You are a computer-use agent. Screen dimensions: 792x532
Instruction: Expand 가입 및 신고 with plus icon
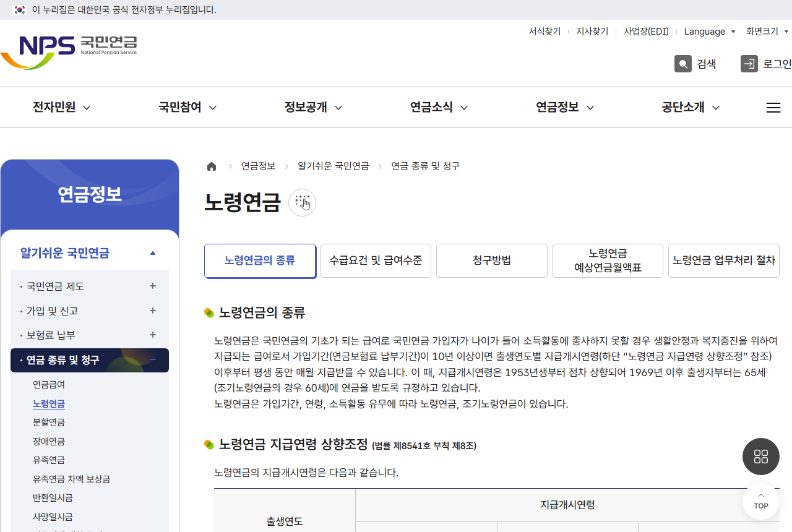click(x=153, y=311)
